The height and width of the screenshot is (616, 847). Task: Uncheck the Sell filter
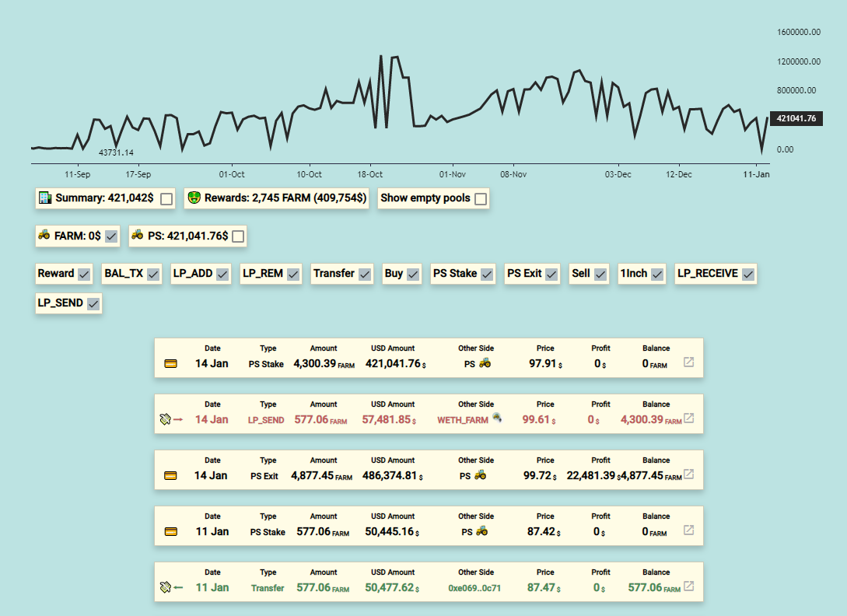click(600, 275)
